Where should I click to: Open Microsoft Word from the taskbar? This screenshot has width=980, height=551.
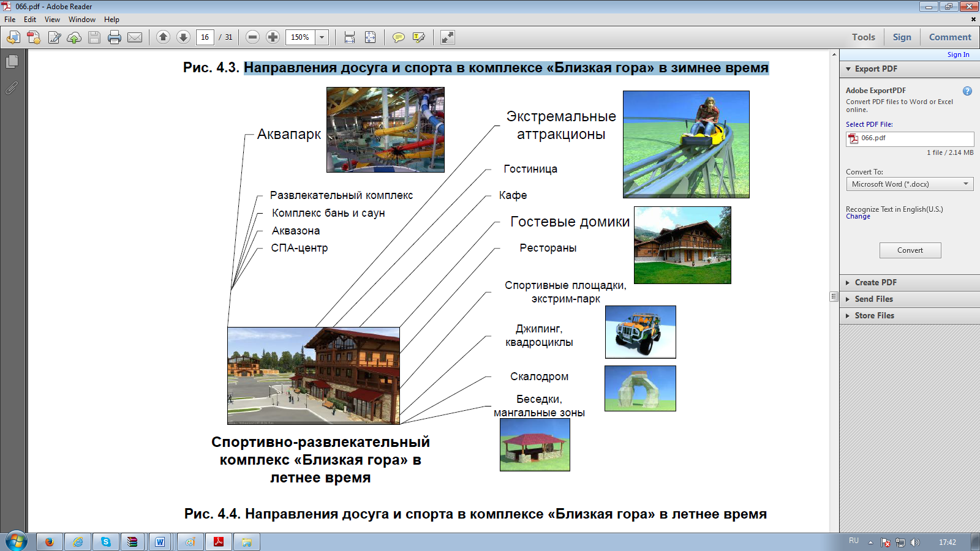click(160, 542)
